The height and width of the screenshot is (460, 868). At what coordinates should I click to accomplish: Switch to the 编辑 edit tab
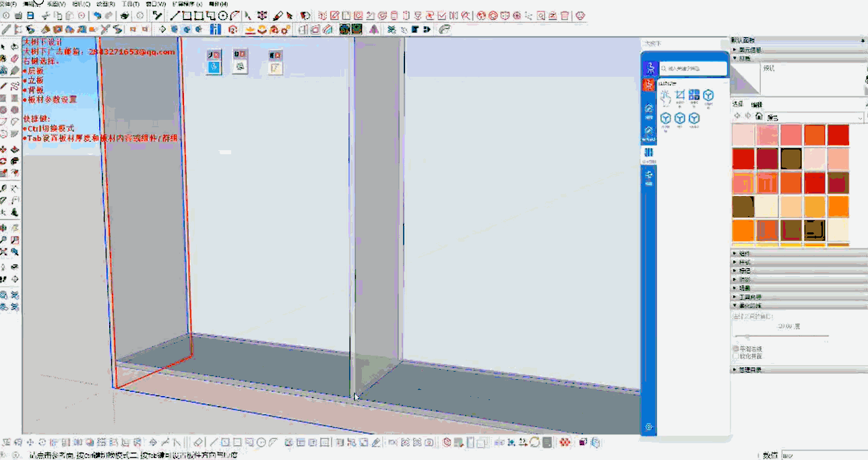coord(757,104)
